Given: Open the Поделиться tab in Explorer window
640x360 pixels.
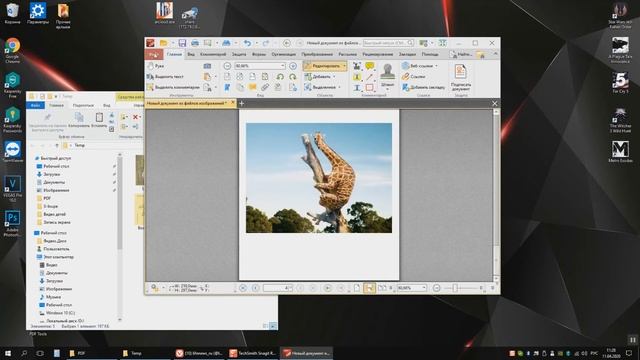Looking at the screenshot, I should (83, 105).
